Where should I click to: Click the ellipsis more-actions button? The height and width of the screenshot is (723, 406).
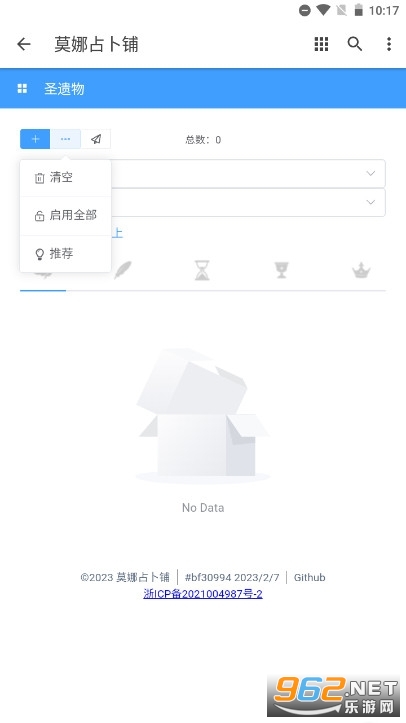(x=65, y=139)
